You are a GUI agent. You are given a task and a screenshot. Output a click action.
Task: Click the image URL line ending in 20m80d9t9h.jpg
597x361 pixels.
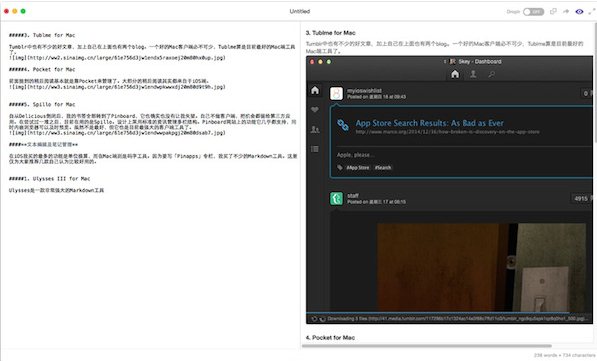click(117, 87)
